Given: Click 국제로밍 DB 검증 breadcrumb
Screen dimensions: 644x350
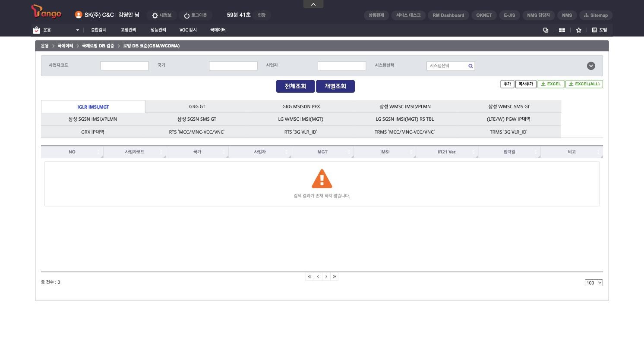Looking at the screenshot, I should [98, 46].
